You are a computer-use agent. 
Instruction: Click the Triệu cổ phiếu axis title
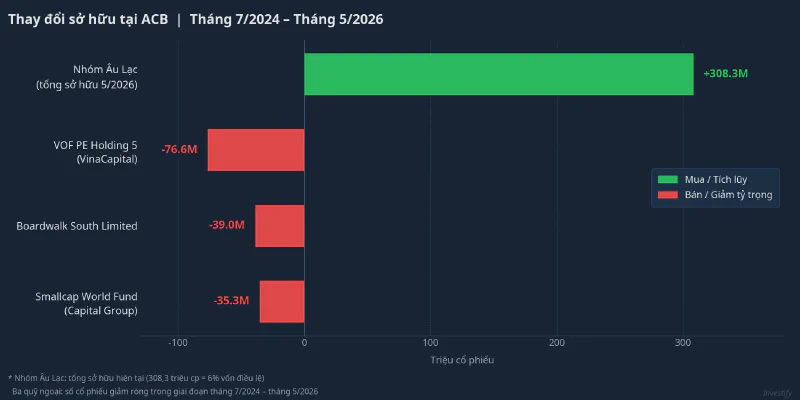(x=462, y=360)
